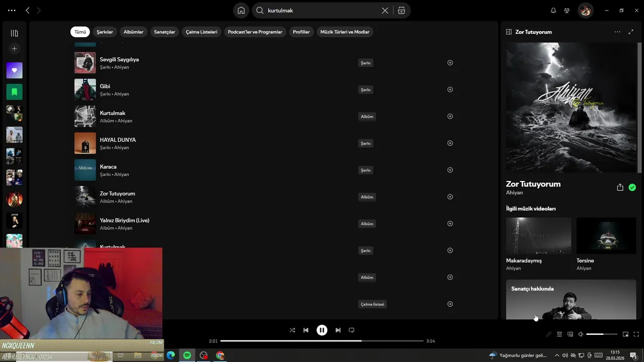The image size is (644, 362).
Task: Click the Sevgili Saygılıya song title
Action: coord(119,59)
